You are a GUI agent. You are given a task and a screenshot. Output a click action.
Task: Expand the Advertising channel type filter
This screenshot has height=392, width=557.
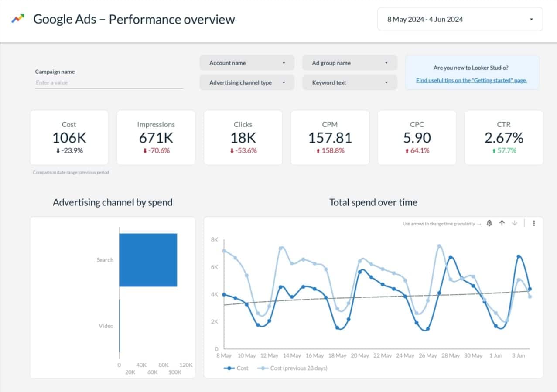pos(247,82)
